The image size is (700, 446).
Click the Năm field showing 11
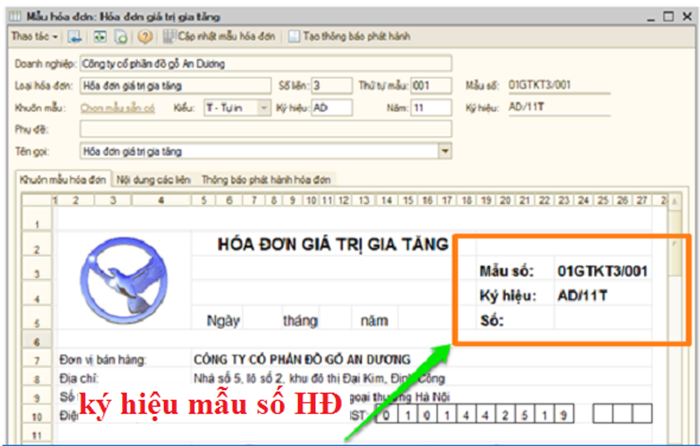431,108
